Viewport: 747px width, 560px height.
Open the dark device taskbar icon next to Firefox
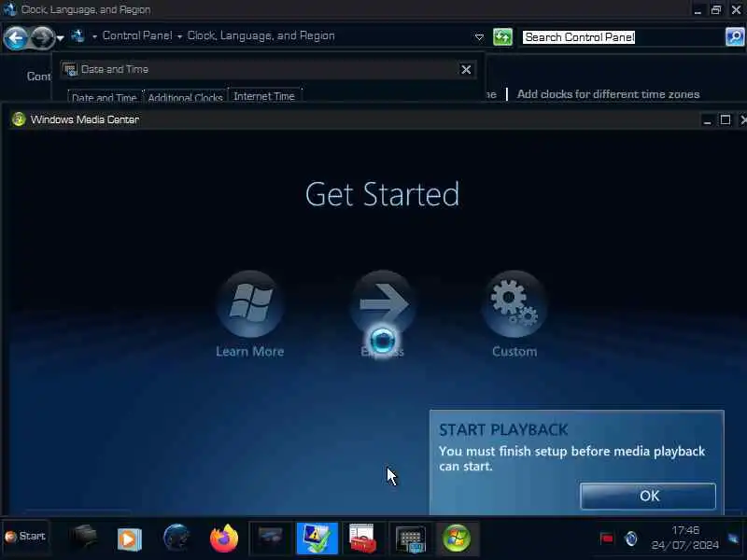[x=270, y=539]
